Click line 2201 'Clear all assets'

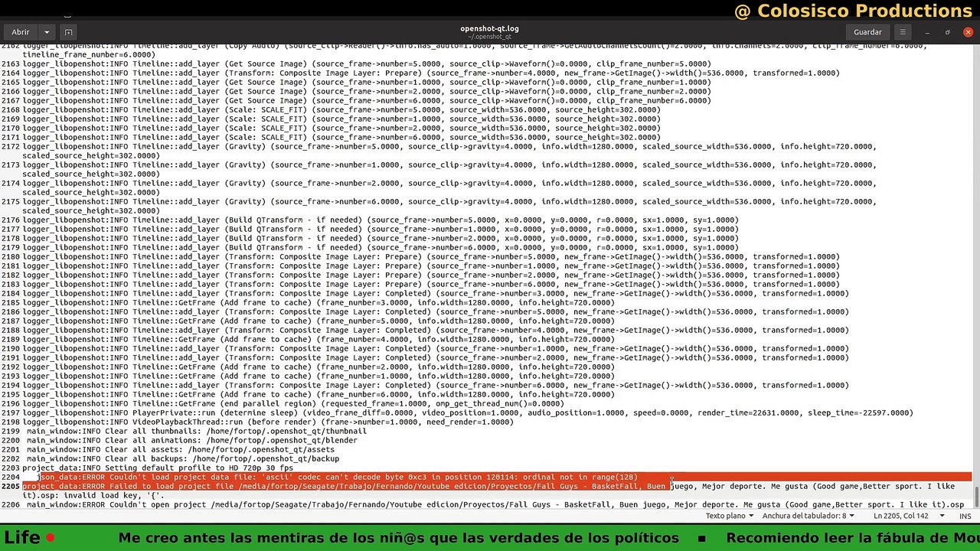coord(181,449)
